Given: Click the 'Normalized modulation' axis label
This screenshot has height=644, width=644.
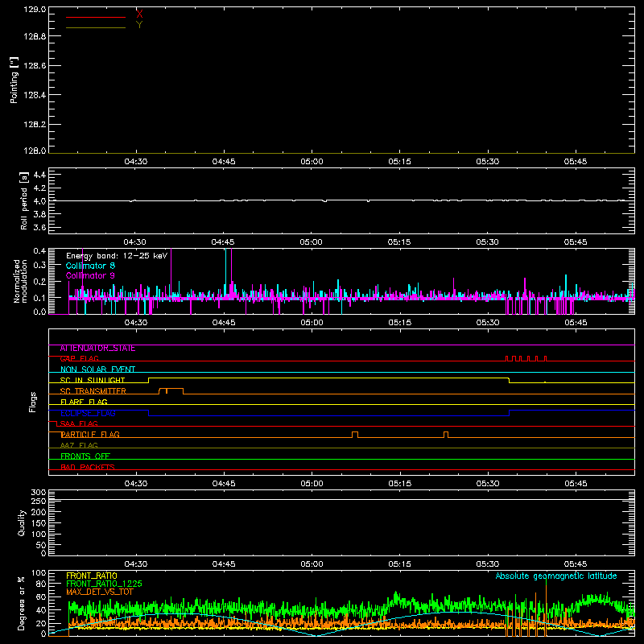Looking at the screenshot, I should (x=20, y=281).
